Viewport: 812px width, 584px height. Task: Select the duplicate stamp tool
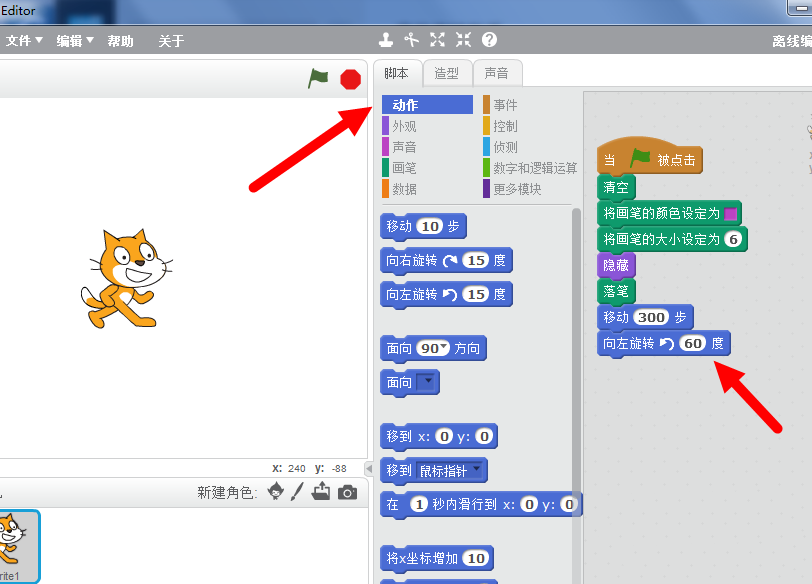(386, 40)
